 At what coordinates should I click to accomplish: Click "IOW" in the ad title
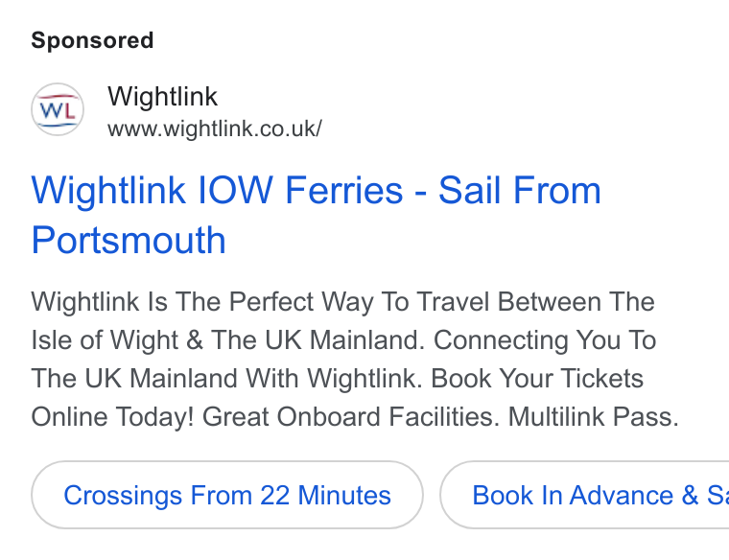coord(235,190)
